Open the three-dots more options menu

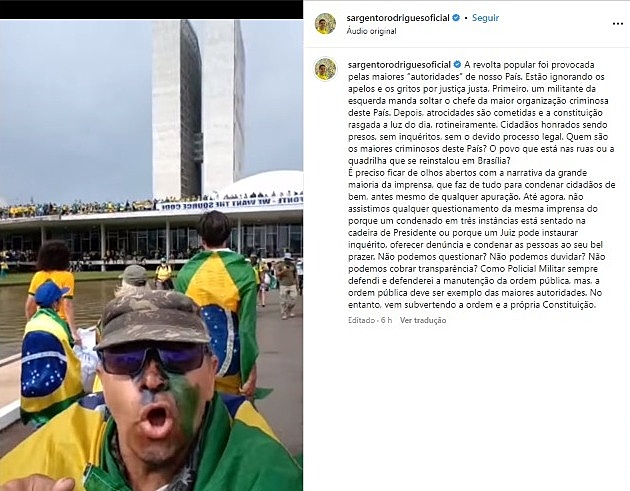click(618, 24)
